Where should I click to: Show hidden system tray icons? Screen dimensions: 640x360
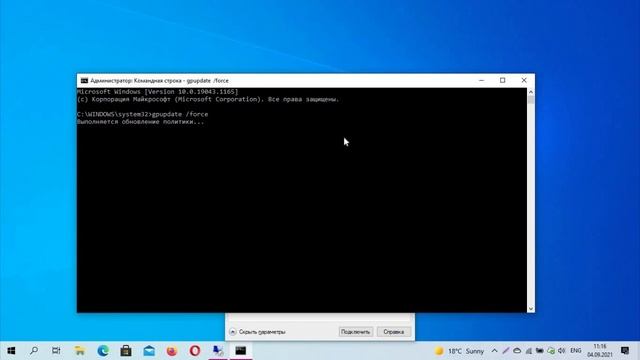[494, 351]
